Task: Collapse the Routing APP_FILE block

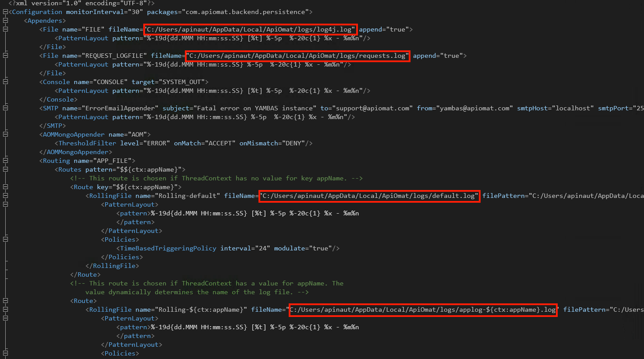Action: pyautogui.click(x=5, y=161)
